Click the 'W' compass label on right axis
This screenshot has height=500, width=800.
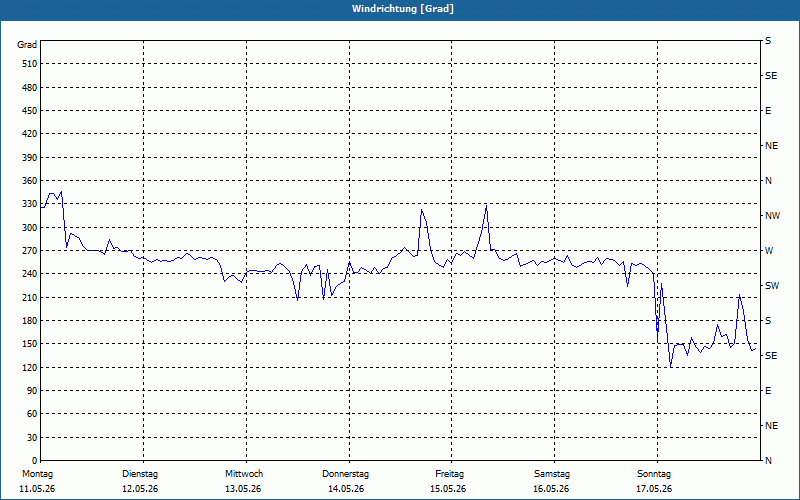769,251
